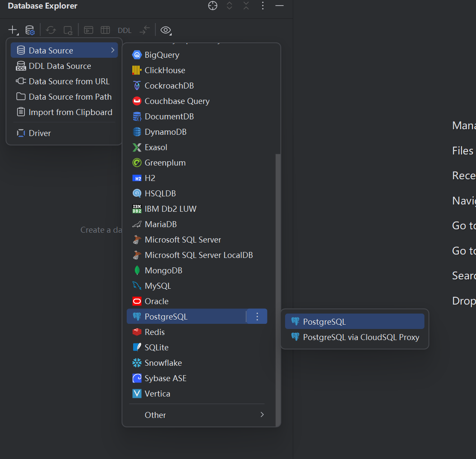Select Couchbase Query data source
Viewport: 476px width, 459px height.
(x=197, y=101)
